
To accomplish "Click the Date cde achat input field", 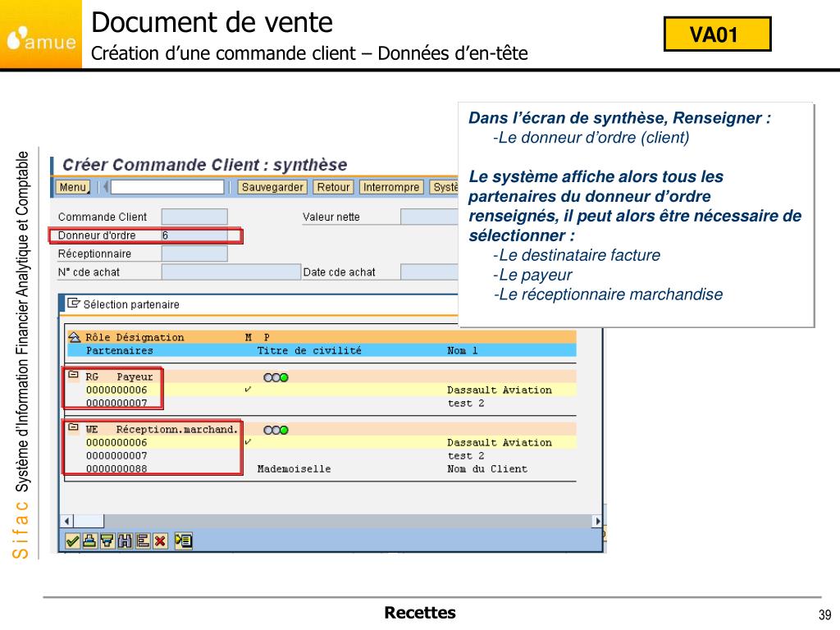I will (x=430, y=272).
